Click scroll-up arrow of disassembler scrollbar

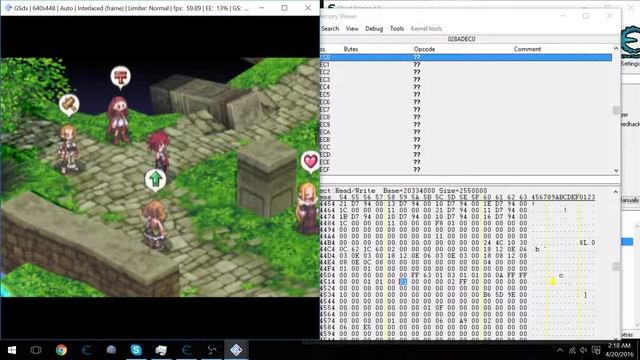point(616,49)
